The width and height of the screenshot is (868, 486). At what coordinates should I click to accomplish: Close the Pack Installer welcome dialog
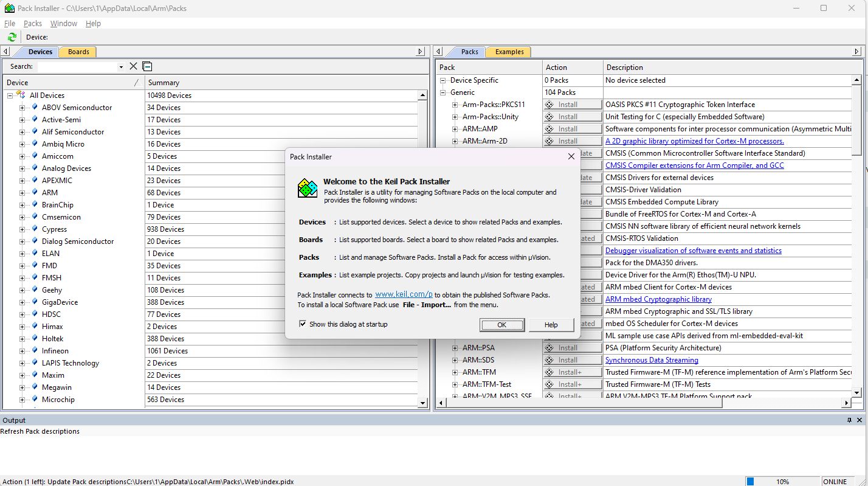click(571, 156)
